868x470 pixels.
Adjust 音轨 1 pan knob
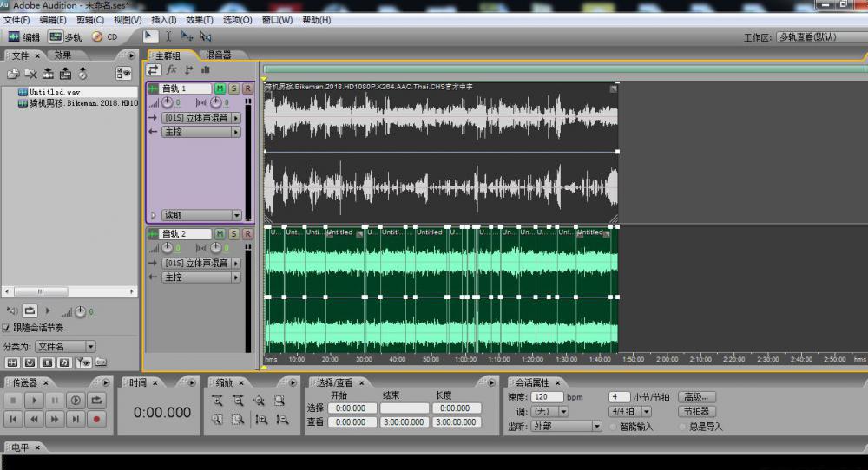tap(216, 102)
